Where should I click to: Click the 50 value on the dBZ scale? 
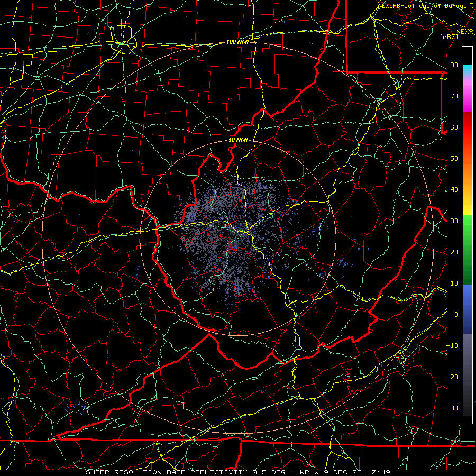tap(454, 159)
